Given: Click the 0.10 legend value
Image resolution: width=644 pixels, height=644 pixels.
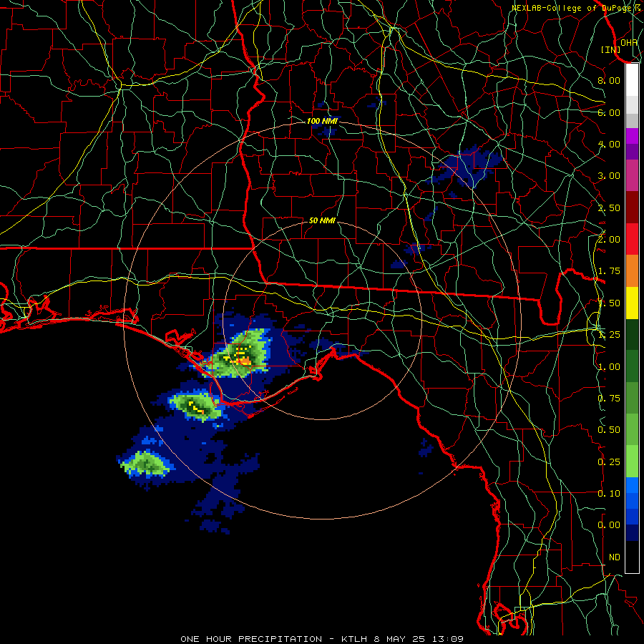Looking at the screenshot, I should pos(609,494).
